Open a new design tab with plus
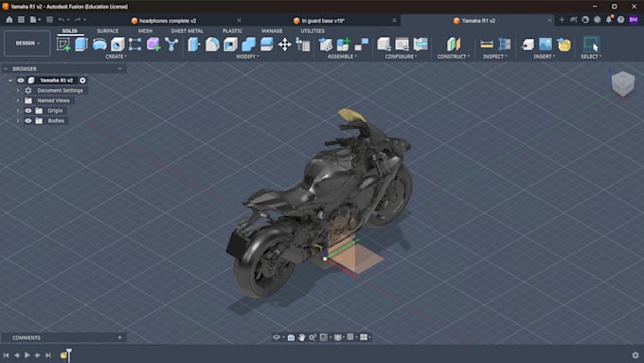This screenshot has width=644, height=363. (562, 20)
